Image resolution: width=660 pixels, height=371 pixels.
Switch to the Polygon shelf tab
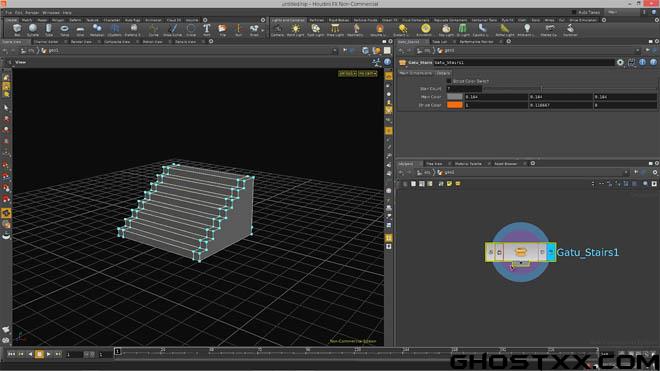click(x=58, y=20)
